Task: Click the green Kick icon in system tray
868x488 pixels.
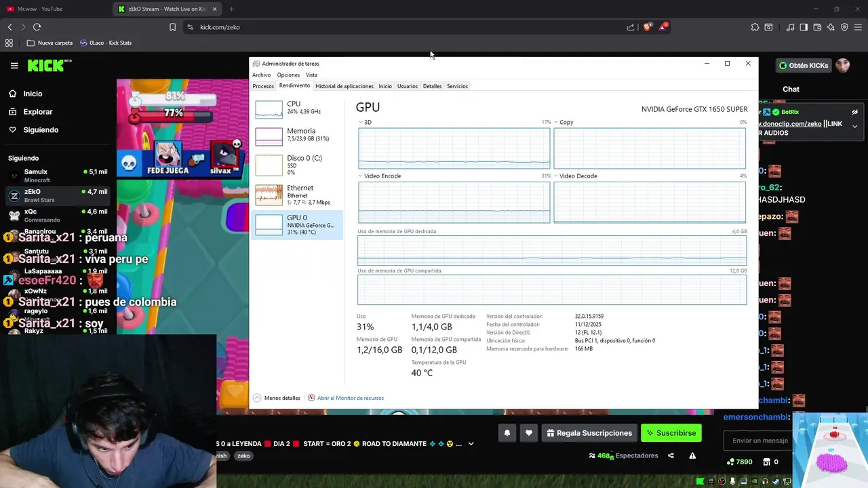Action: tap(701, 481)
